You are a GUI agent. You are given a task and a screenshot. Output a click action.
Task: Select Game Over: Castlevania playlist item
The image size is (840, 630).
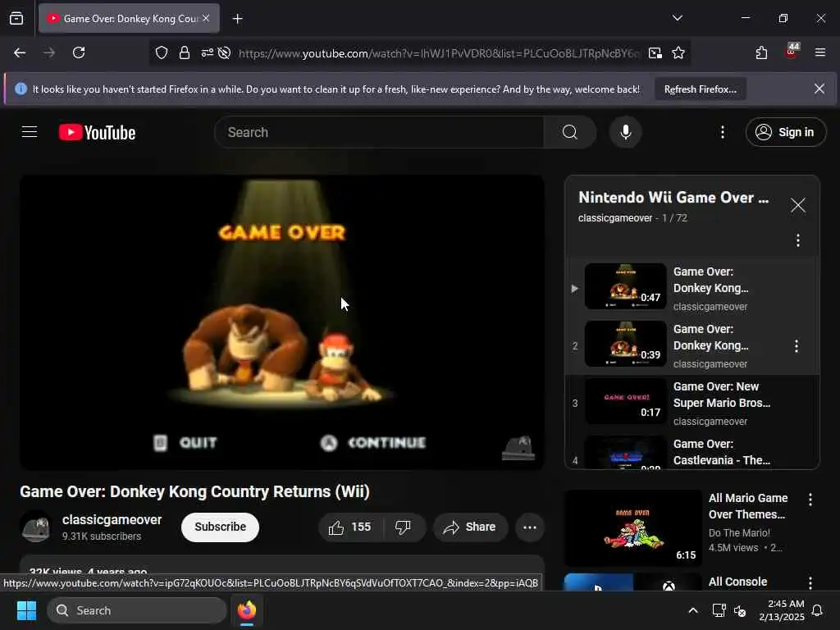click(x=692, y=452)
